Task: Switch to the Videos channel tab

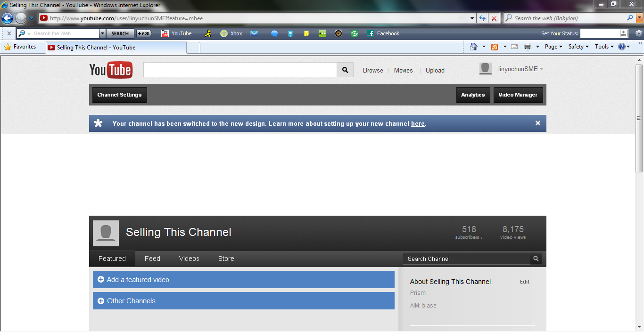Action: [189, 259]
